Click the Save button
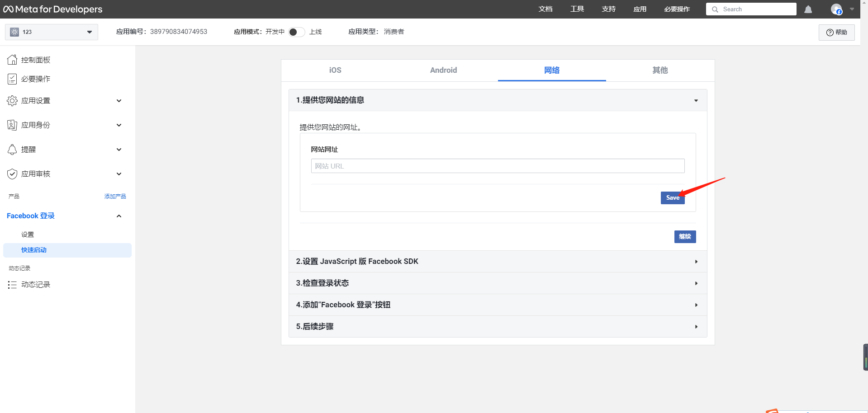 tap(673, 198)
